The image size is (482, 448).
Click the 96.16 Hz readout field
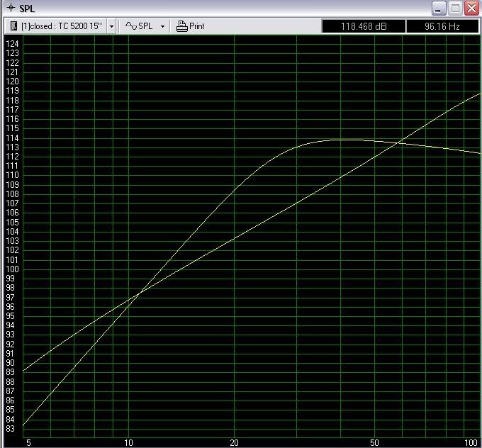coord(442,26)
